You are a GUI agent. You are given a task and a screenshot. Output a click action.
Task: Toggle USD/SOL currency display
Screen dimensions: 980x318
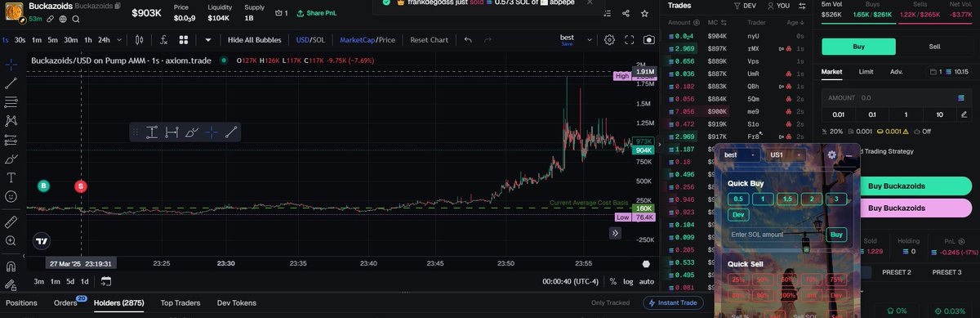click(310, 39)
